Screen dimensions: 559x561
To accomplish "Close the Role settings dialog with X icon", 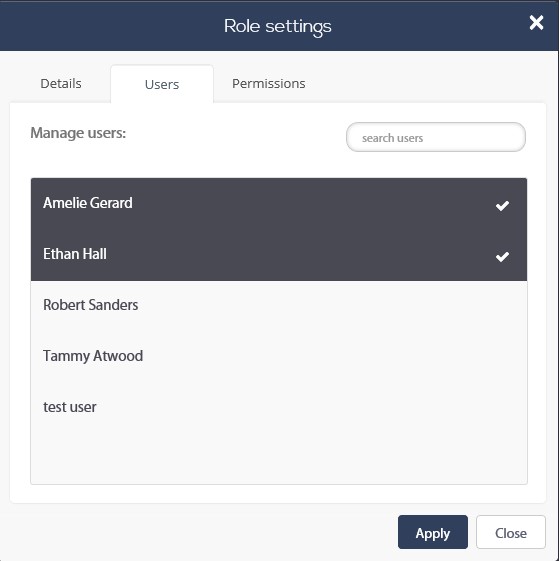I will point(536,23).
